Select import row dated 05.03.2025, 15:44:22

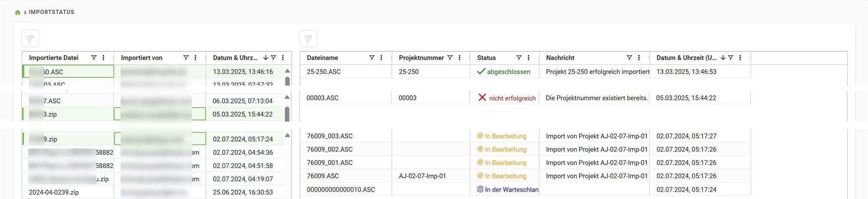click(x=153, y=114)
